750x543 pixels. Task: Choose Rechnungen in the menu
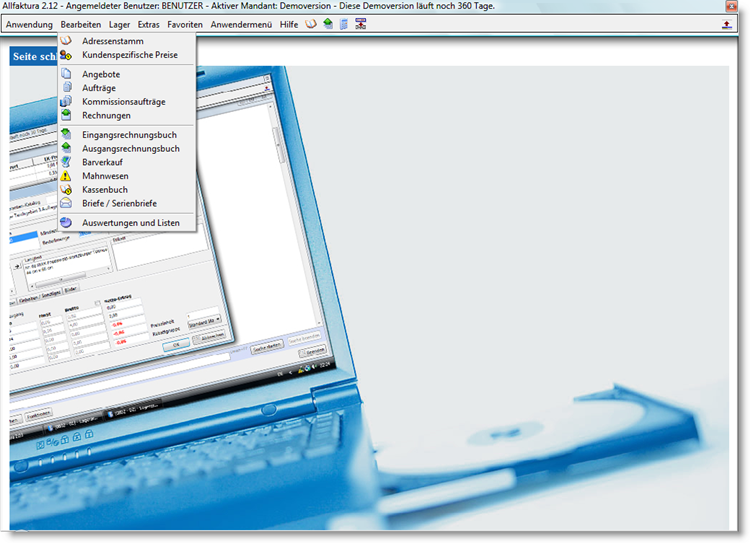106,115
